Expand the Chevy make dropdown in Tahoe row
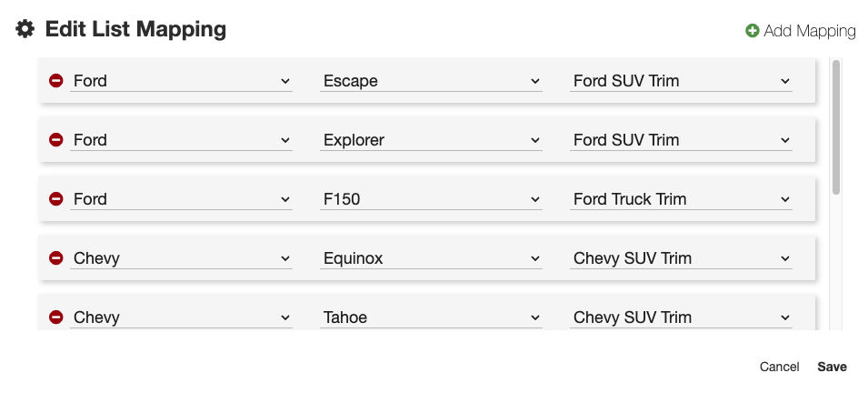Screen dimensions: 868x393 coord(182,317)
